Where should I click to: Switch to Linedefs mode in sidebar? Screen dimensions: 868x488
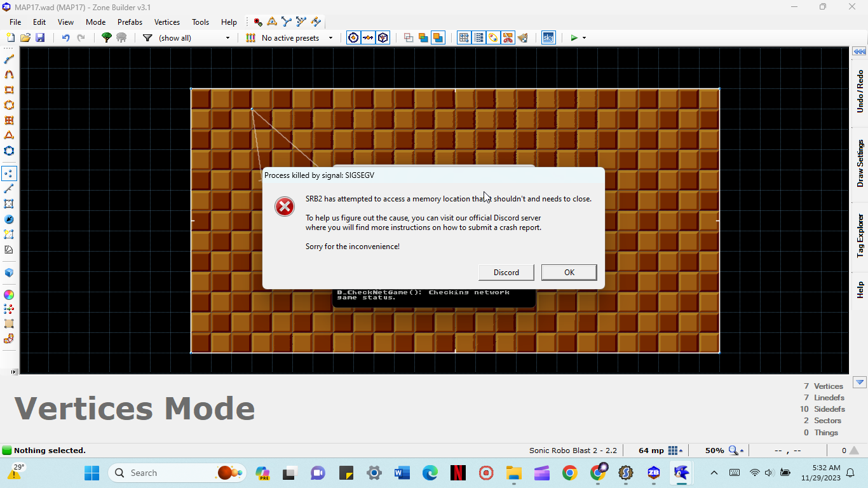9,189
